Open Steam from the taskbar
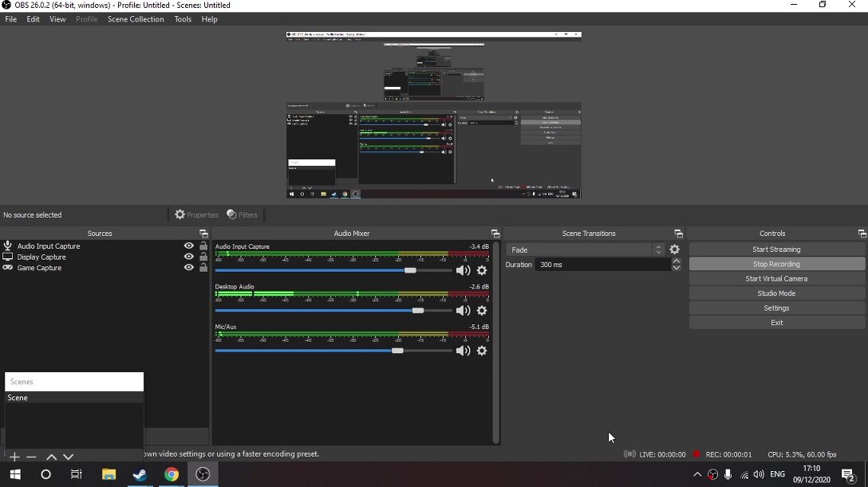The image size is (868, 487). point(140,475)
